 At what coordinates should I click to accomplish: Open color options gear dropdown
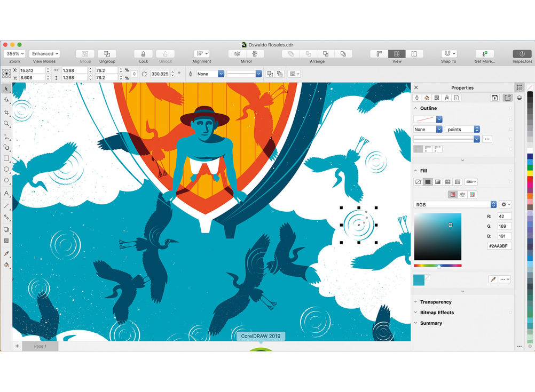click(505, 204)
